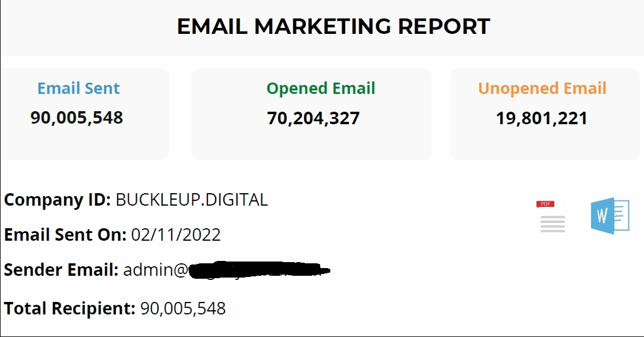Click the Company ID label

(x=58, y=200)
